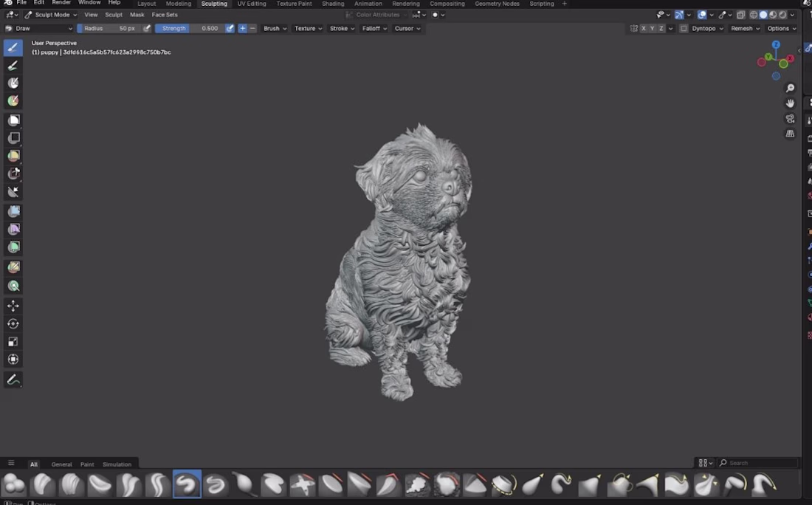The width and height of the screenshot is (812, 505).
Task: Expand the Falloff dropdown
Action: 374,29
